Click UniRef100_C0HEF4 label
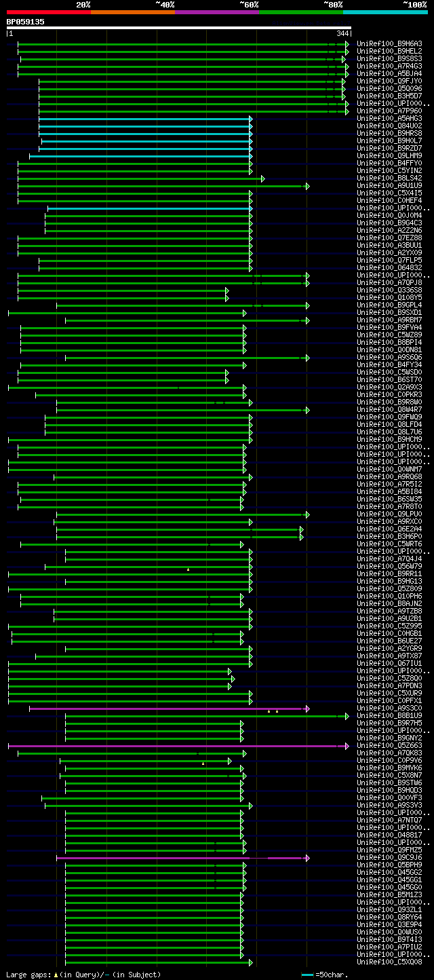The height and width of the screenshot is (980, 434). (389, 201)
